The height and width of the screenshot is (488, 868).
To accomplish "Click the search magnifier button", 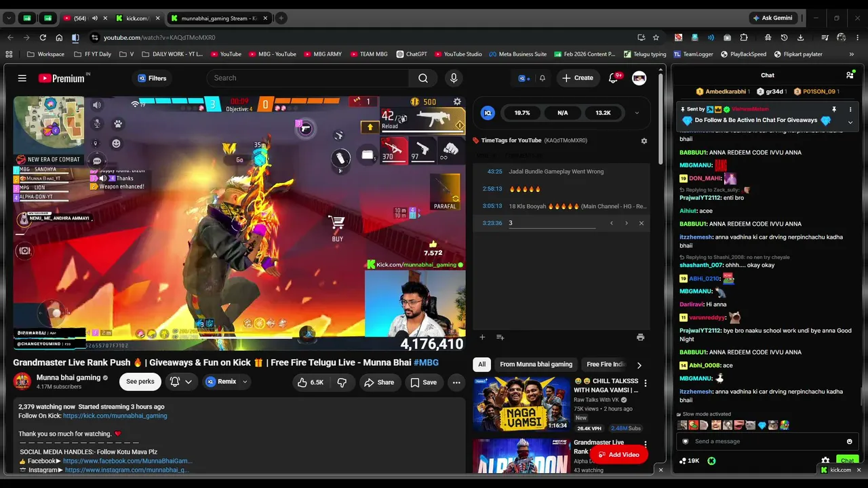I will pos(423,78).
